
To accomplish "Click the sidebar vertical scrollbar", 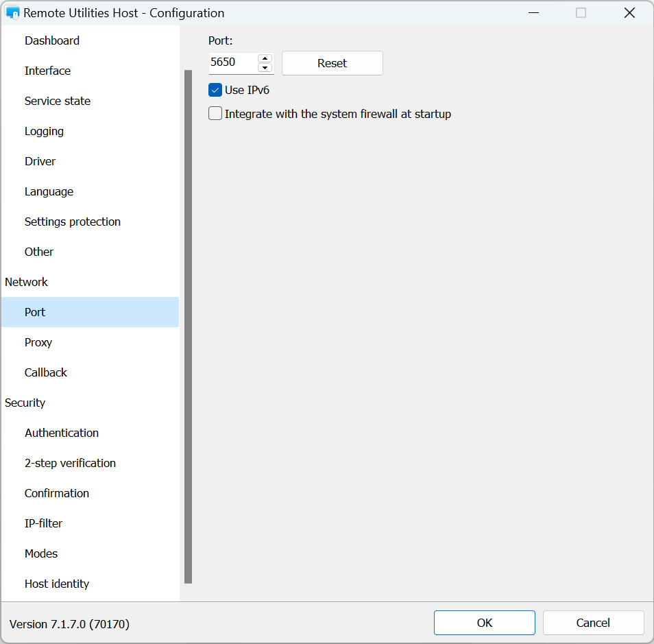I will [188, 326].
